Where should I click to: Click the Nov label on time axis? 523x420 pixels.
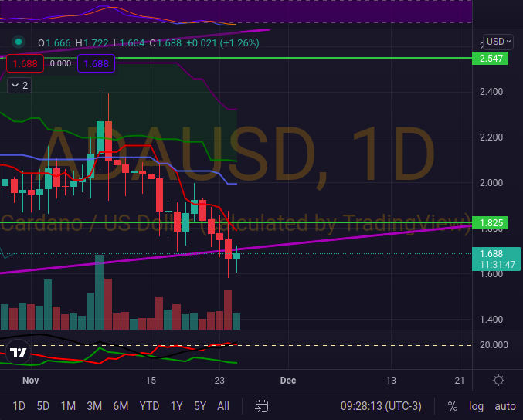31,381
